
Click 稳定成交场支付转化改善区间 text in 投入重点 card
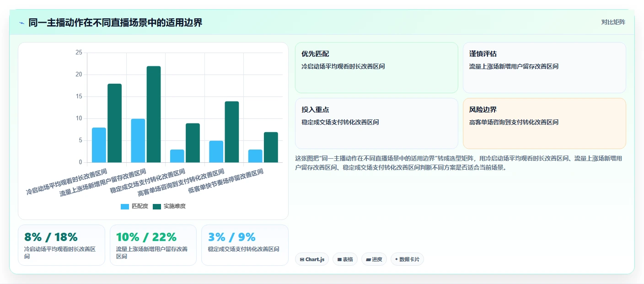pyautogui.click(x=340, y=122)
